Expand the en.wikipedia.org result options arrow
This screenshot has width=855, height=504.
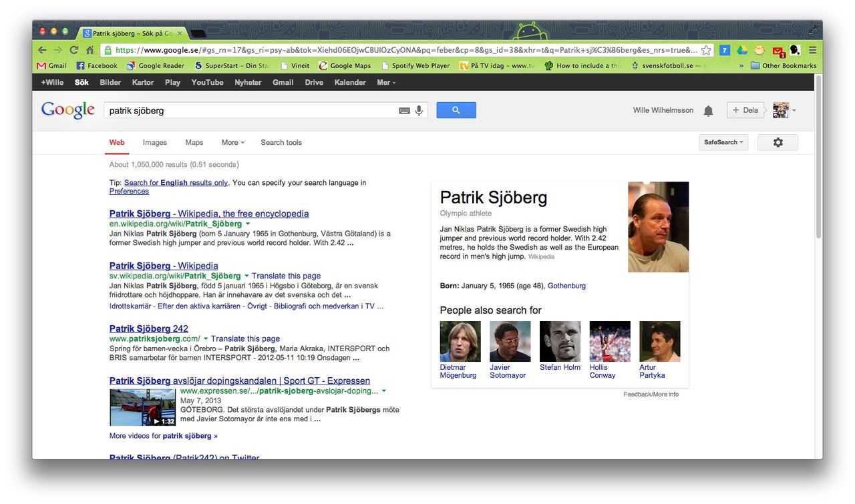click(x=248, y=224)
